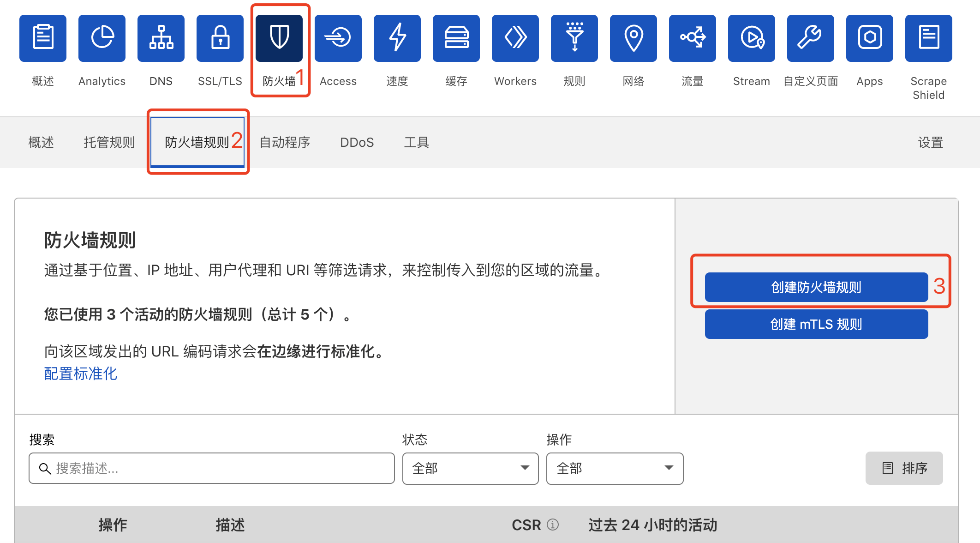Image resolution: width=980 pixels, height=543 pixels.
Task: Click the 创建防火墙规则 button
Action: tap(816, 287)
